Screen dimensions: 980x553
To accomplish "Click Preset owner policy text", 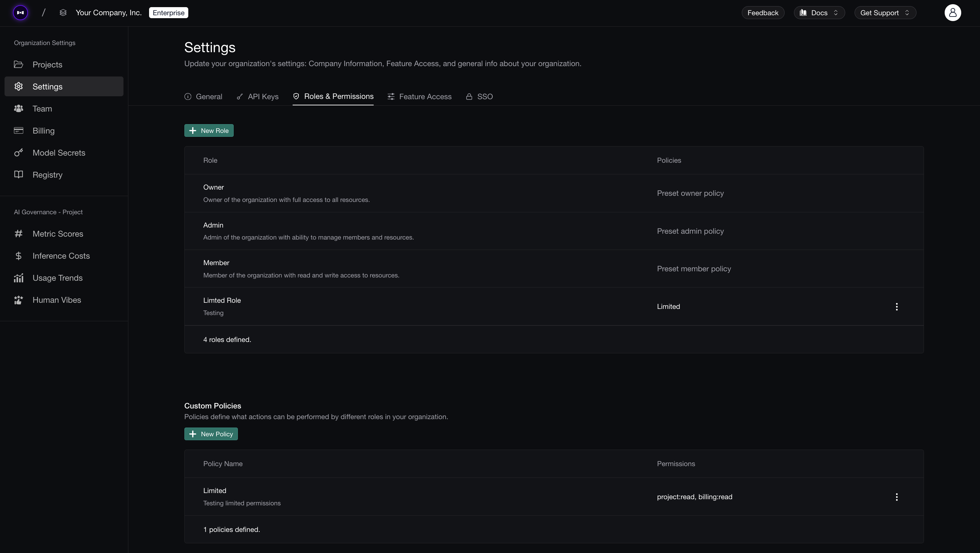I will [x=690, y=193].
